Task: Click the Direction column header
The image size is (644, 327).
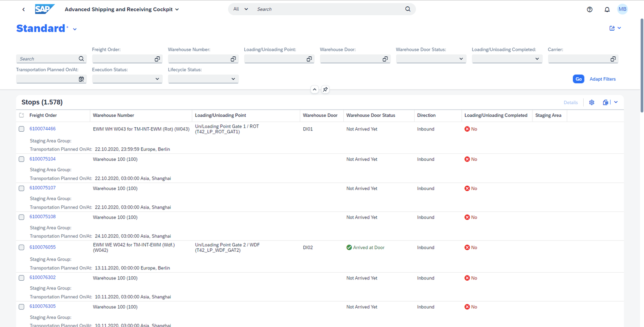Action: 426,115
